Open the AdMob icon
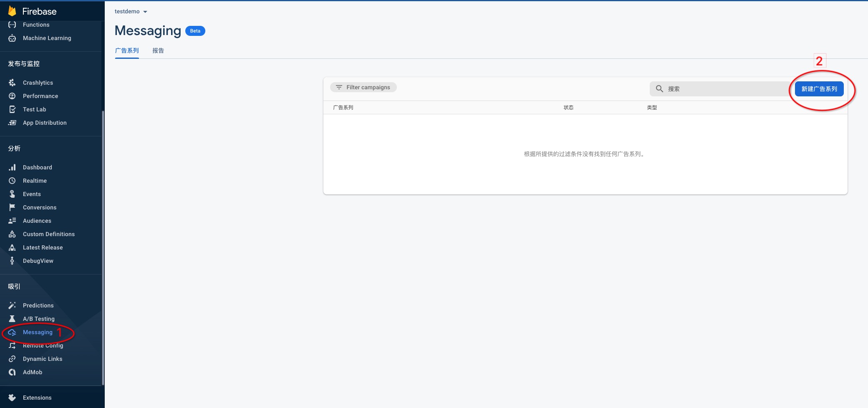The width and height of the screenshot is (868, 408). coord(12,372)
